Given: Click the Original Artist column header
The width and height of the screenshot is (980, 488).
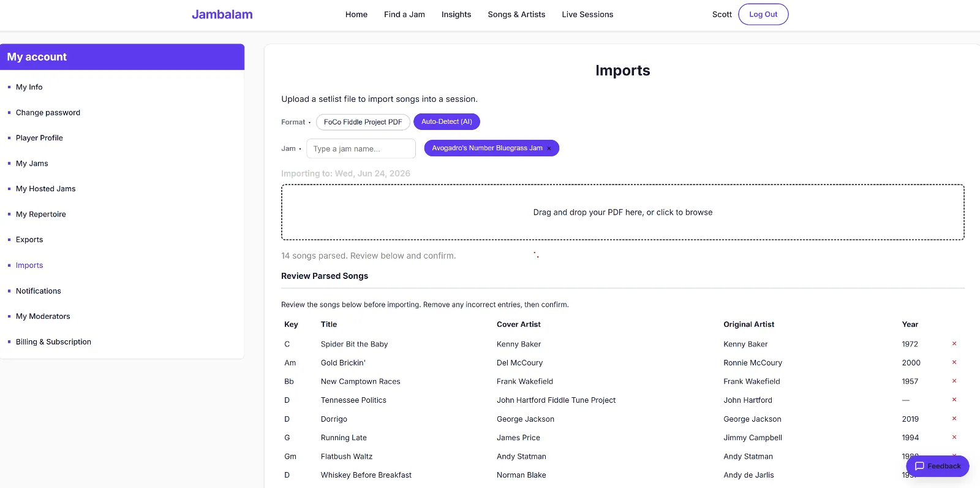Looking at the screenshot, I should click(748, 324).
